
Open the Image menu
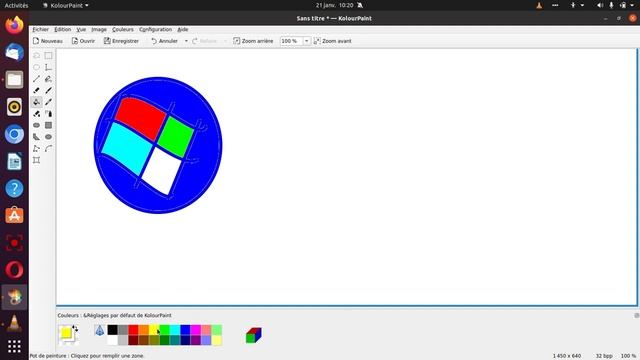tap(99, 29)
